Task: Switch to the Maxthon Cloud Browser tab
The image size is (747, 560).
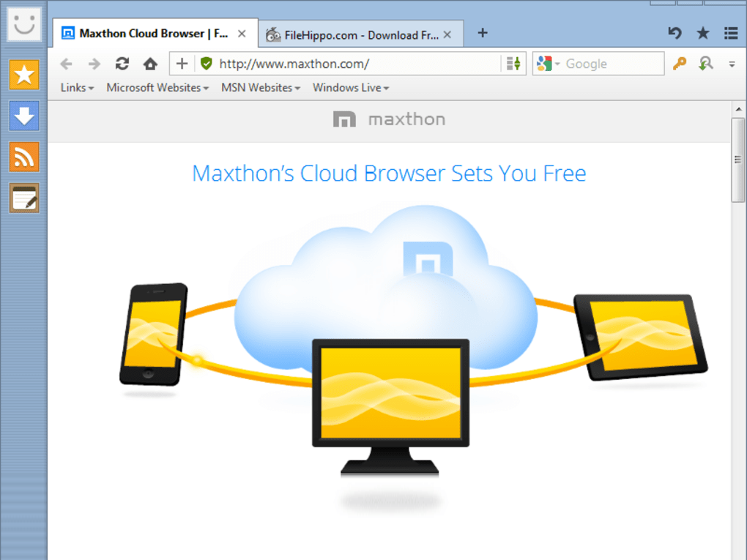Action: click(x=155, y=34)
